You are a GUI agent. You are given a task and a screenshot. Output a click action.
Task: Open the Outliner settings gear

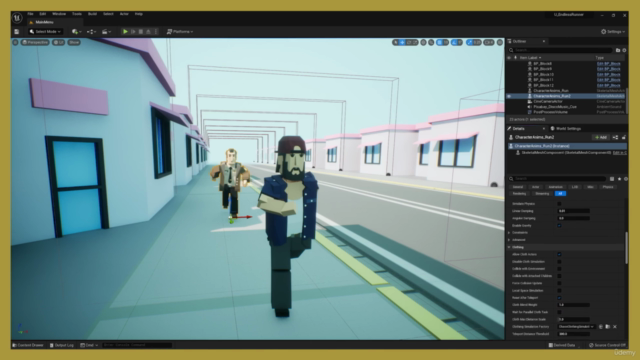[624, 50]
